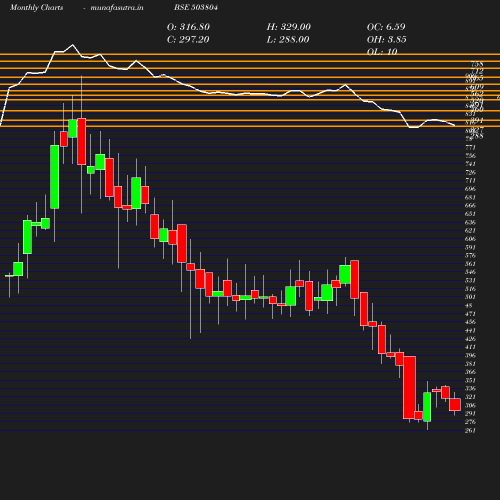Select the low value 'L: 288.00'

point(288,39)
